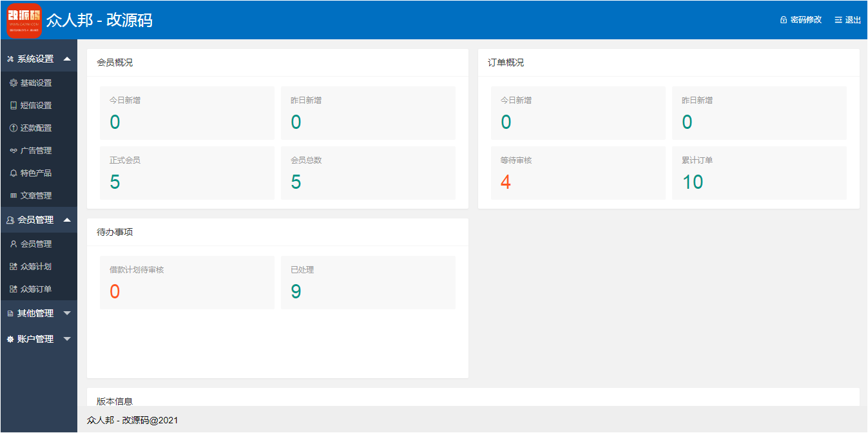Open 广告管理 menu item

point(39,151)
